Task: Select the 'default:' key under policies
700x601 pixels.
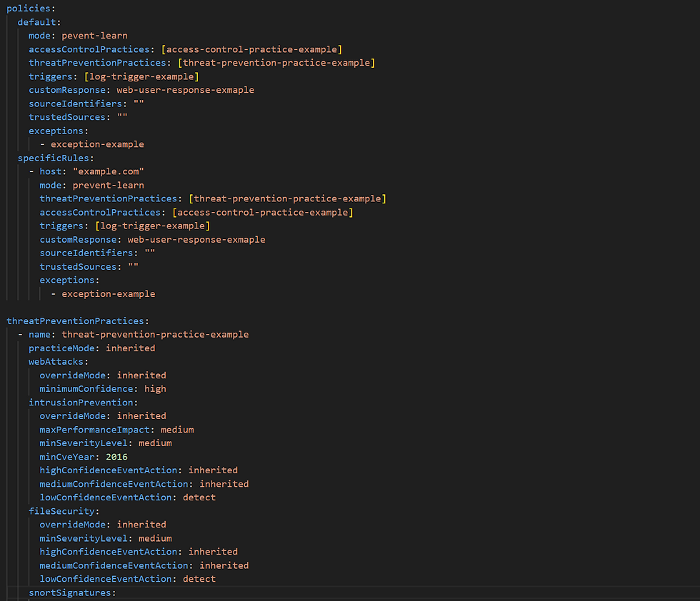Action: [x=39, y=22]
